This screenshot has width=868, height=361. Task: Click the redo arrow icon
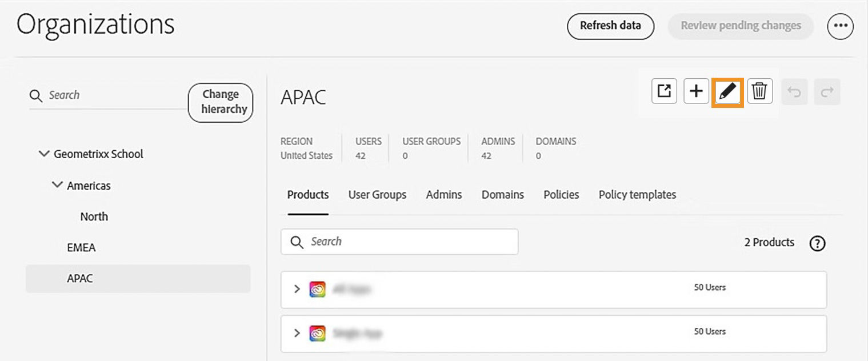point(827,92)
